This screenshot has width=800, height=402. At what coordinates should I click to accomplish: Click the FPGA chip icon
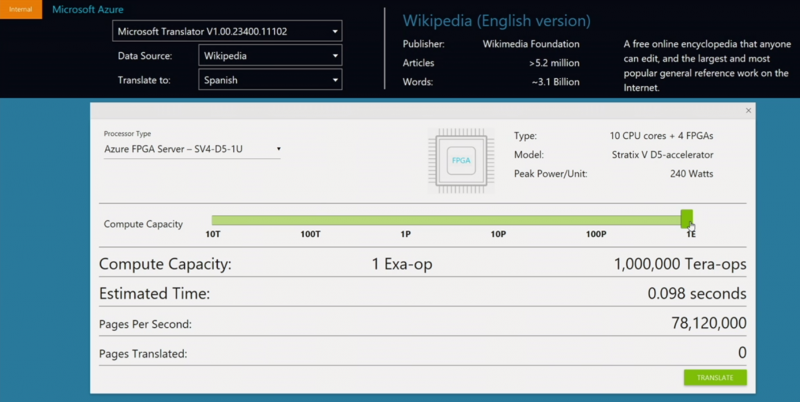click(x=461, y=160)
